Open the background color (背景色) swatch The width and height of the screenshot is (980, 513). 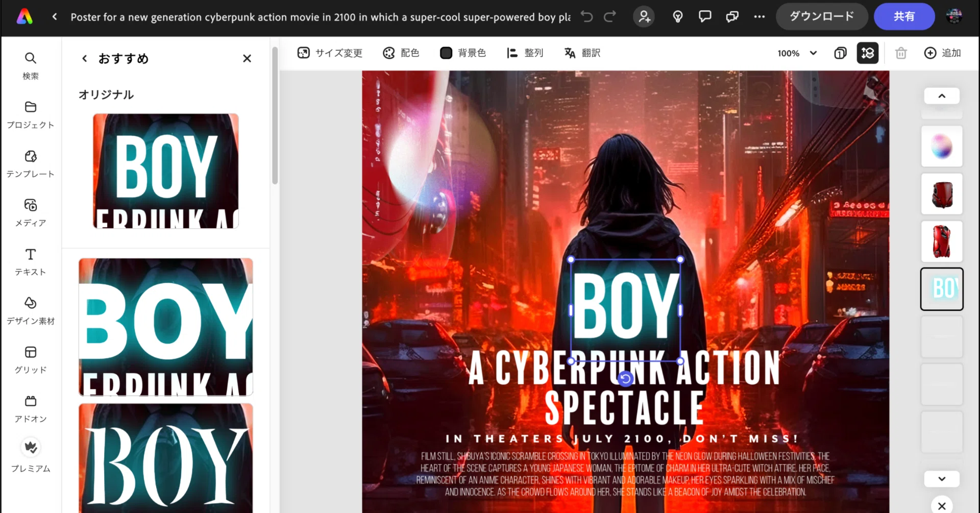(x=463, y=53)
